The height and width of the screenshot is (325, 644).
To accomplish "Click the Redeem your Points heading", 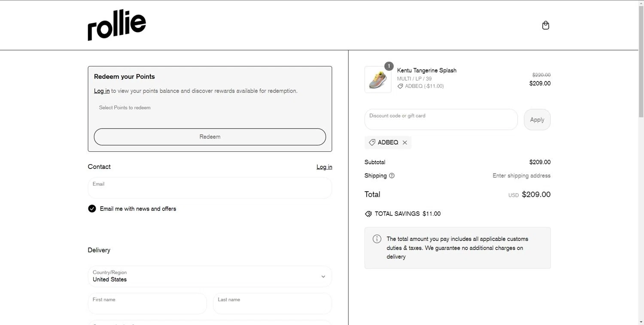I will point(125,76).
